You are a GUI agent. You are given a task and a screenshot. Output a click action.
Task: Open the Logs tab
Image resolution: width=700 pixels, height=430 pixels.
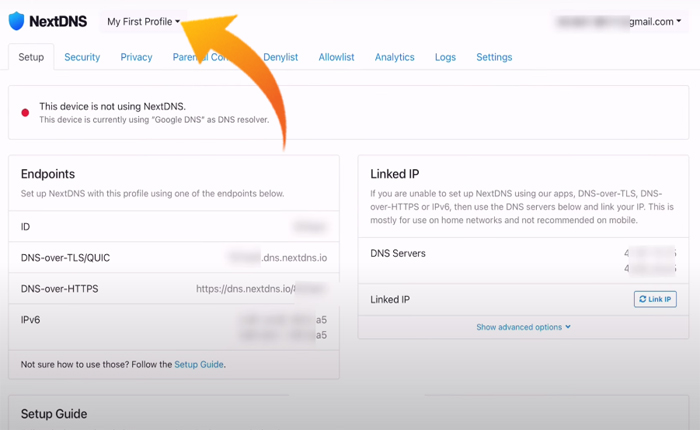pos(445,57)
